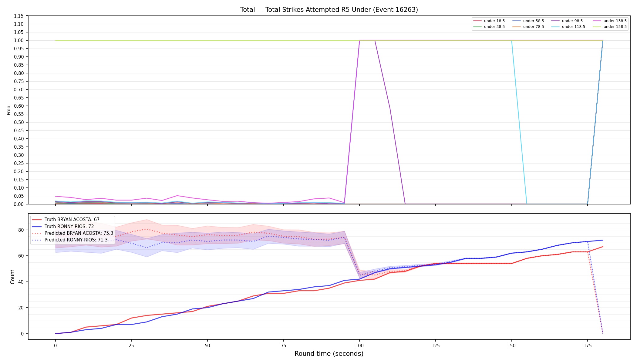Select the 'under 78.5' legend entry

(x=528, y=27)
